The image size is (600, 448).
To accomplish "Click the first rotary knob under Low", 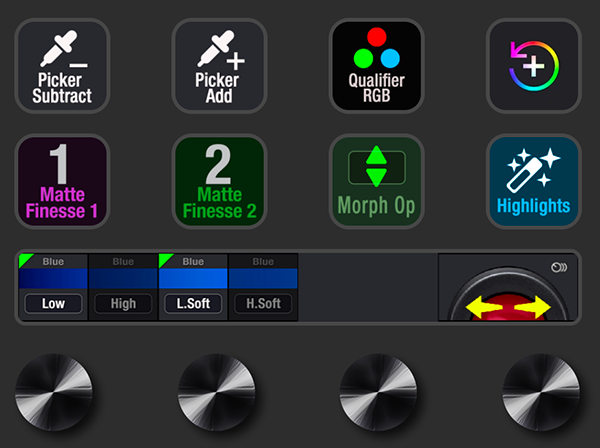I will [x=54, y=393].
